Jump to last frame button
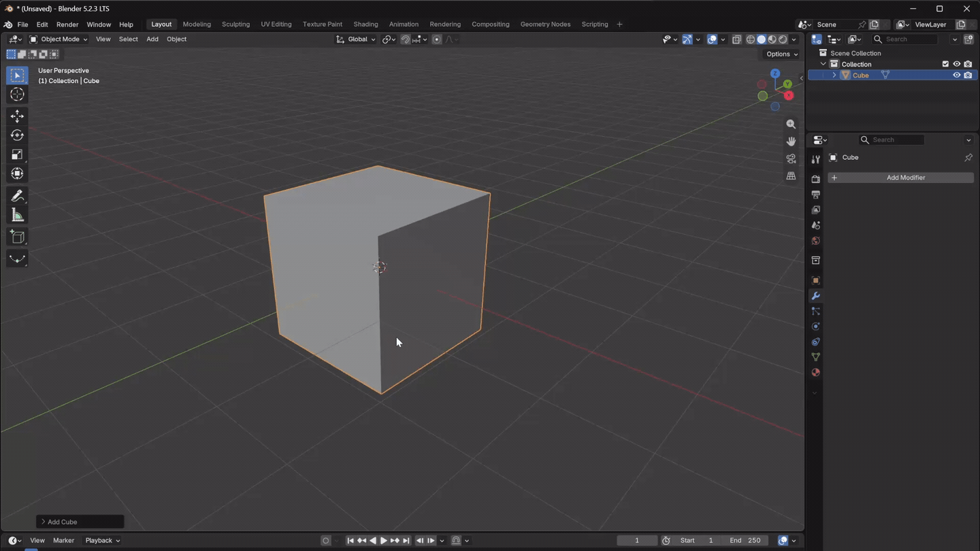The height and width of the screenshot is (551, 980). 406,541
